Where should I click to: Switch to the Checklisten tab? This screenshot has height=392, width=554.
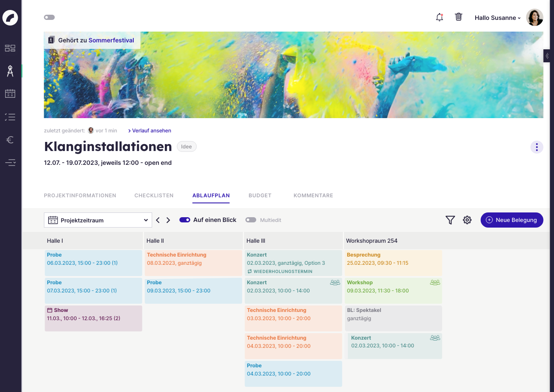[154, 196]
